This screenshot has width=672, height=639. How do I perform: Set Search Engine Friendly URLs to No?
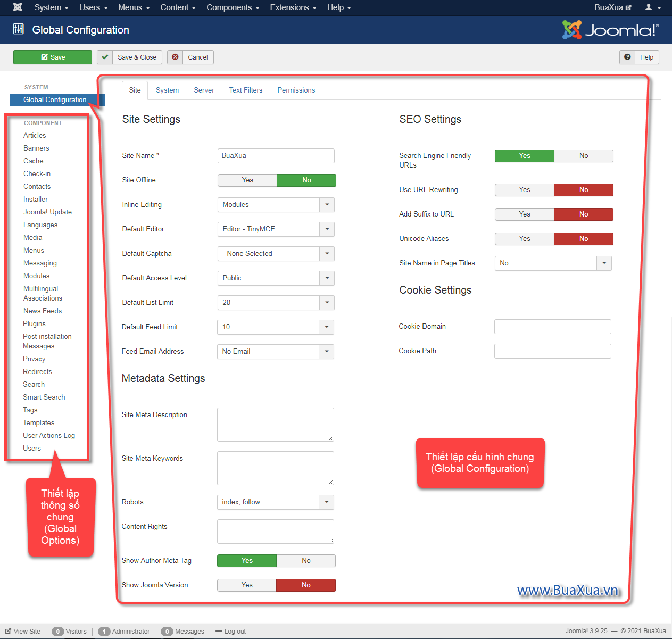click(x=584, y=156)
